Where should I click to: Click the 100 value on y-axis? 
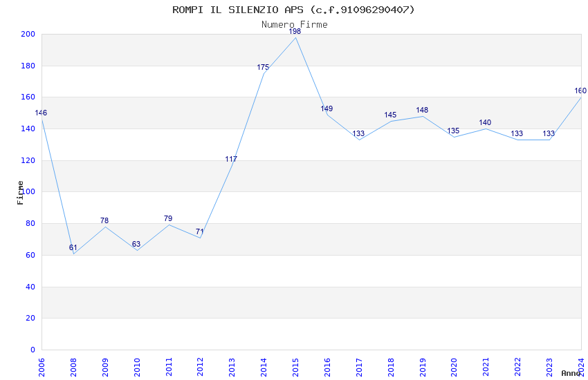(x=28, y=191)
